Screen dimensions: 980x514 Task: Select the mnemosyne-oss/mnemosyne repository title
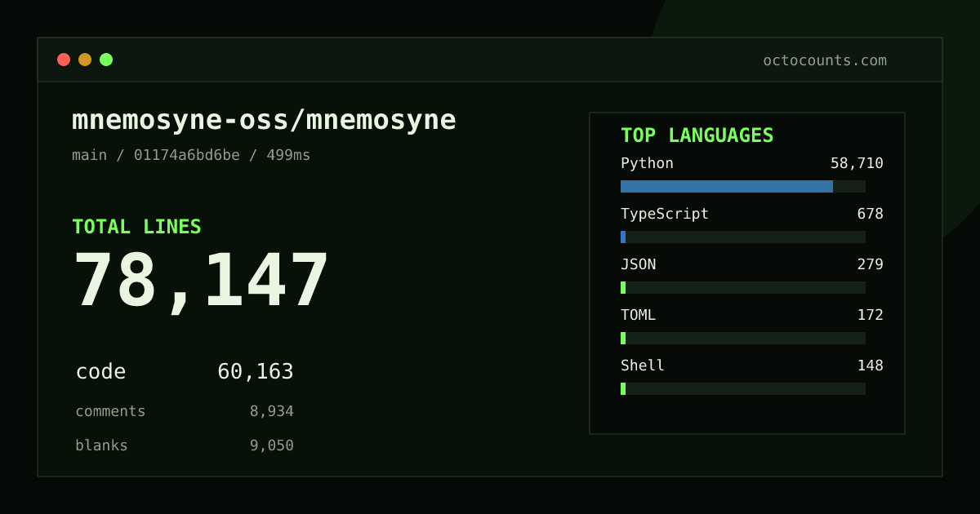[x=264, y=120]
